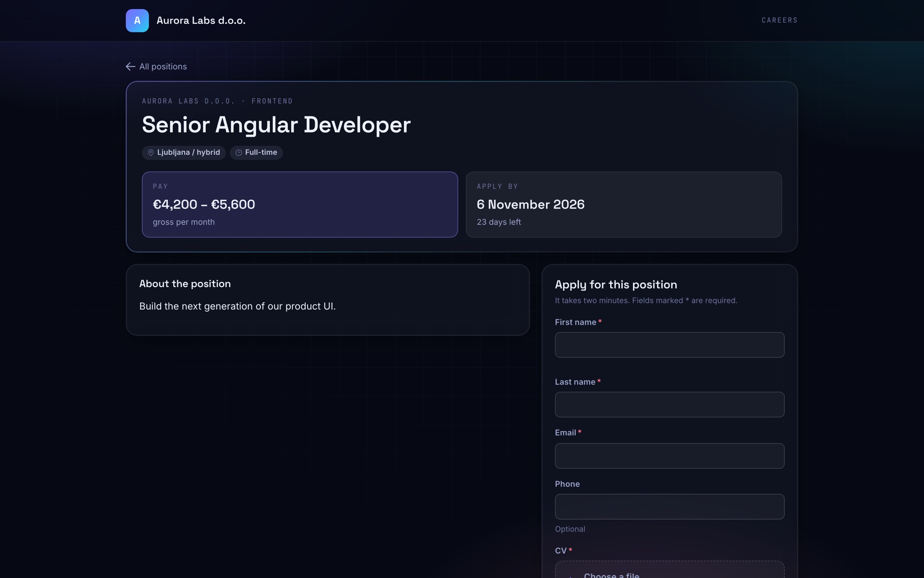Click the back arrow icon beside All positions

[130, 66]
